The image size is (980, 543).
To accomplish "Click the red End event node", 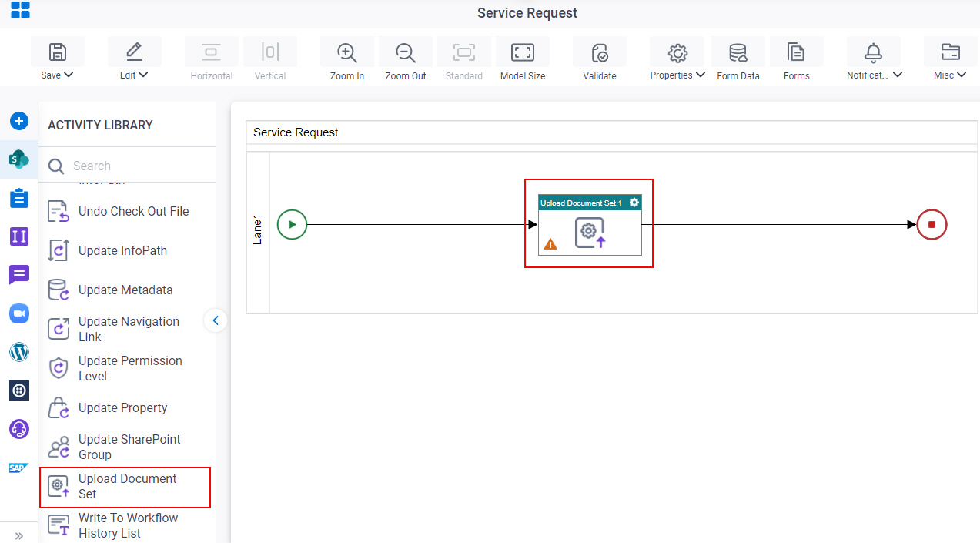I will coord(932,225).
